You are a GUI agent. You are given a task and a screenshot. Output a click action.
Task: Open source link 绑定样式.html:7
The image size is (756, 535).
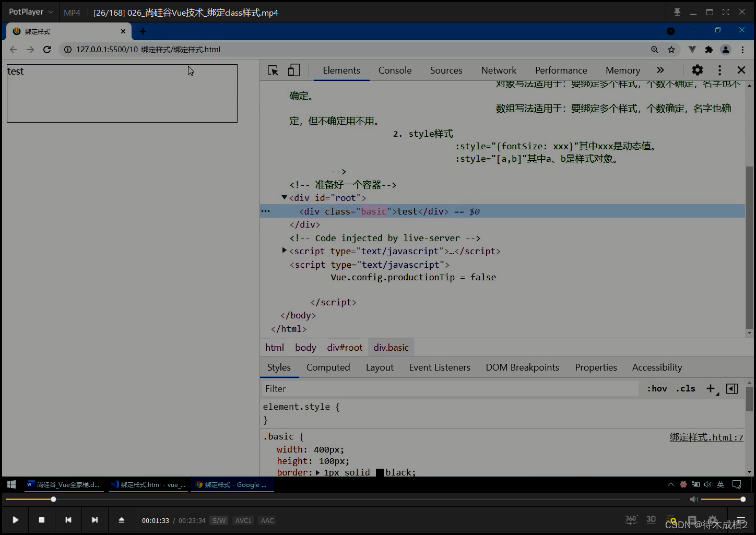706,437
